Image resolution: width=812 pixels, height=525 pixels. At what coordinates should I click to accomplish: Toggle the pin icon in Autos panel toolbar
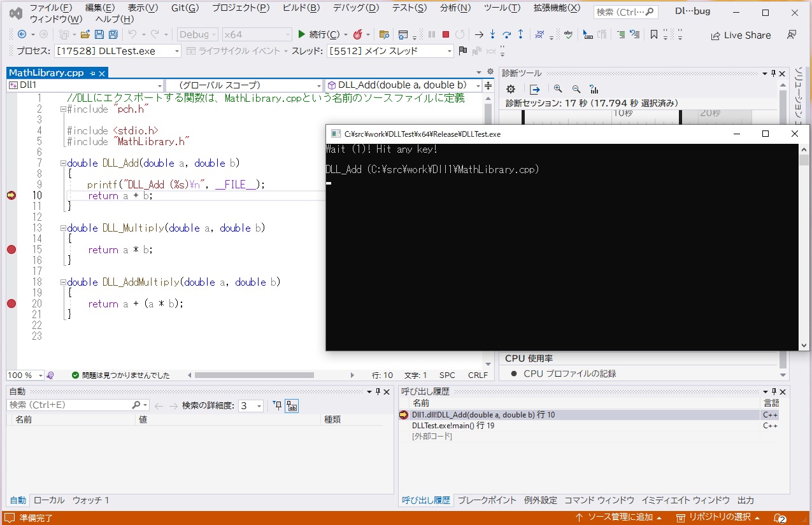[277, 405]
